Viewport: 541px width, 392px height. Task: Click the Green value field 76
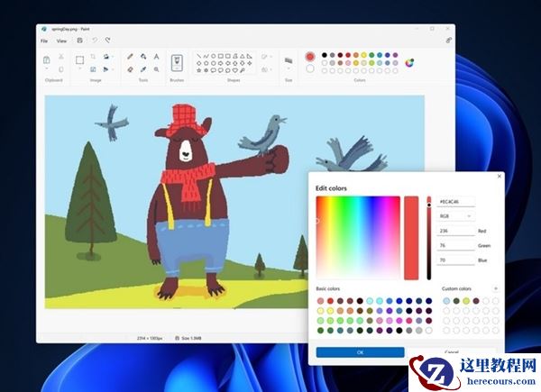coord(455,245)
